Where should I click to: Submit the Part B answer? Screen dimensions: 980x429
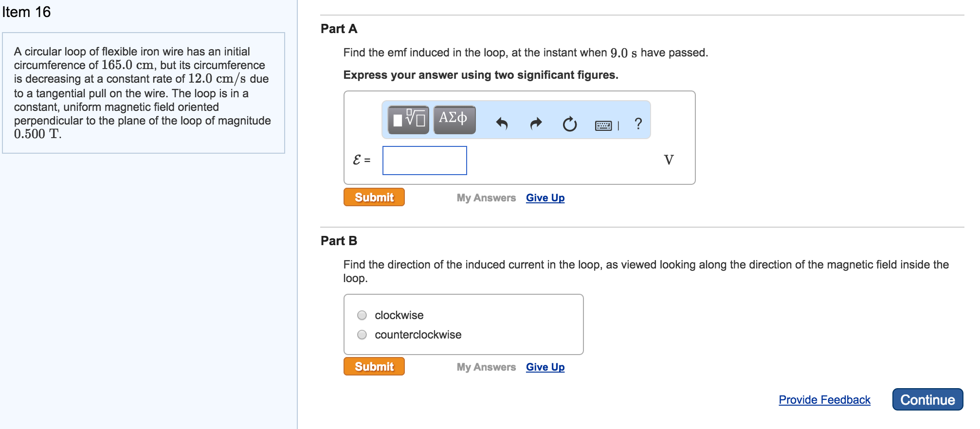click(x=374, y=367)
